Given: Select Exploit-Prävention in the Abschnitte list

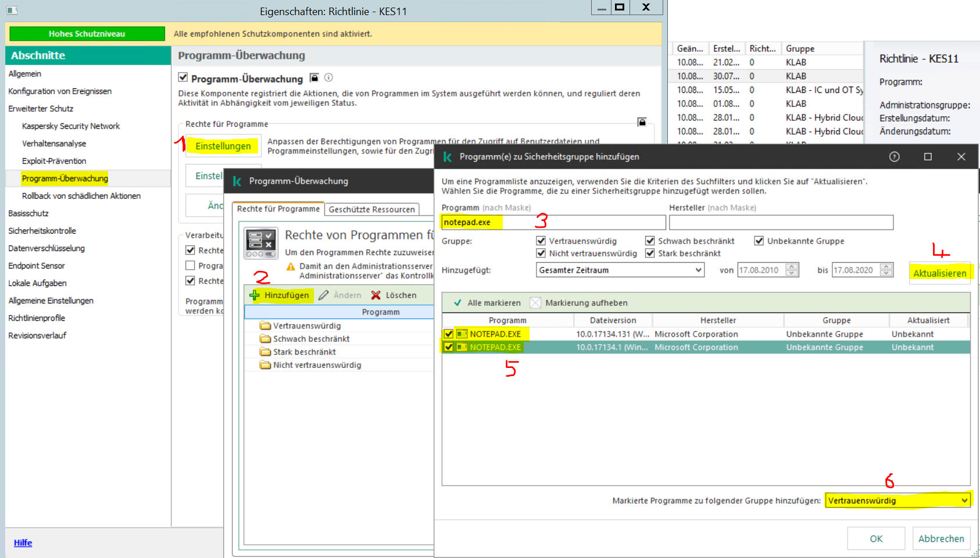Looking at the screenshot, I should pyautogui.click(x=54, y=161).
